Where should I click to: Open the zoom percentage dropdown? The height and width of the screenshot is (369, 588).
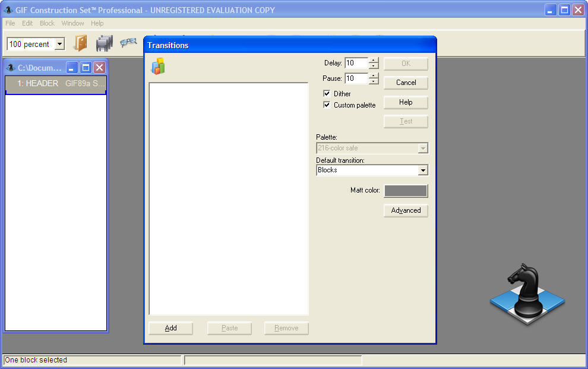(x=59, y=43)
